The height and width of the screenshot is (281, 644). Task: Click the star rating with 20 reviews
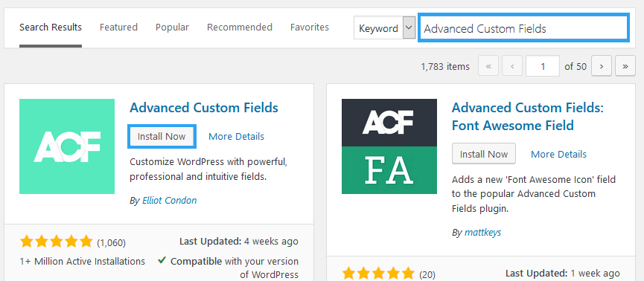coord(378,274)
